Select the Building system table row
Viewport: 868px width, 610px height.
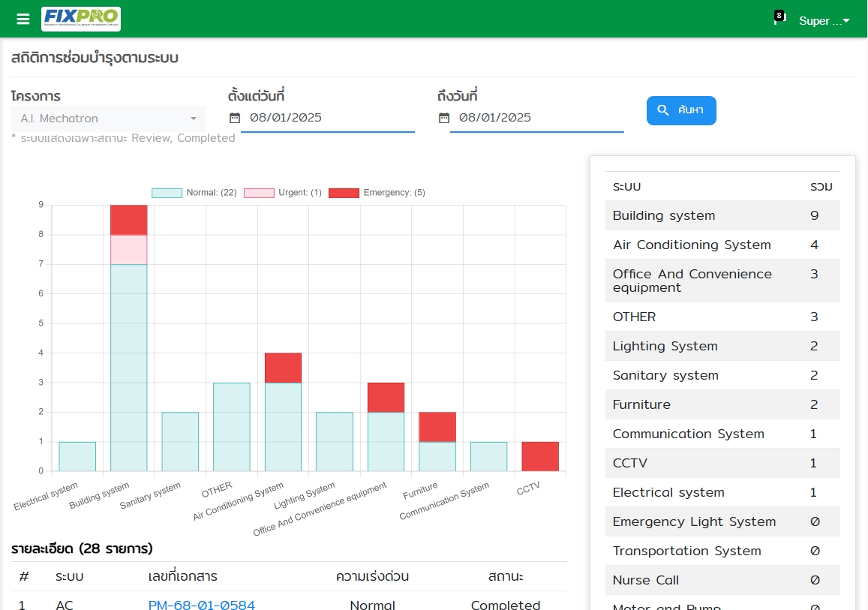coord(722,215)
